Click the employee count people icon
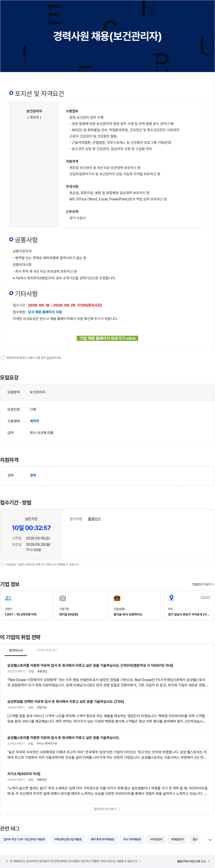Viewport: 215px width, 868px height. coord(9,598)
